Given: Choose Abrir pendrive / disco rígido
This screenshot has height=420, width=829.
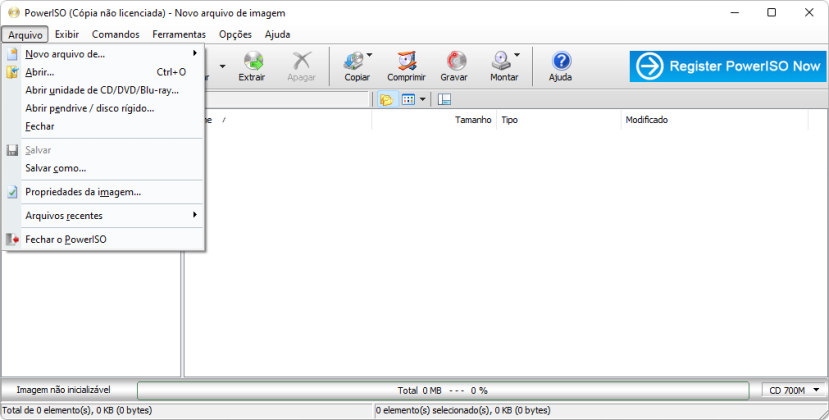Looking at the screenshot, I should [x=104, y=108].
